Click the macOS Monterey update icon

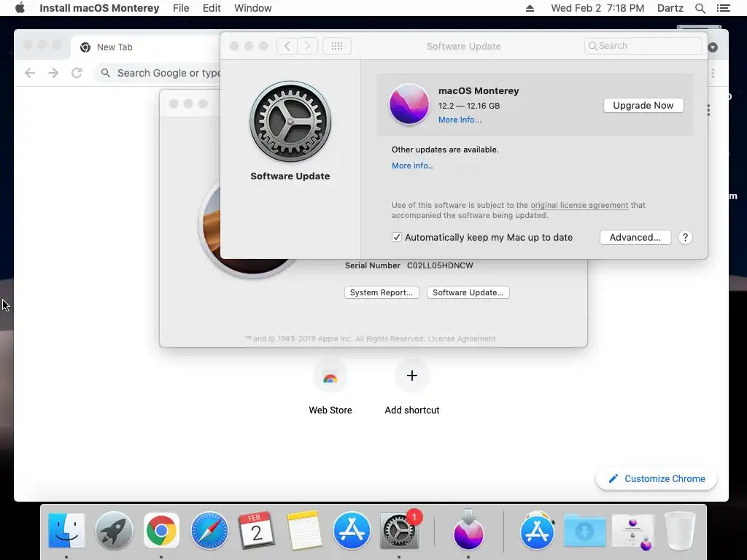[409, 104]
